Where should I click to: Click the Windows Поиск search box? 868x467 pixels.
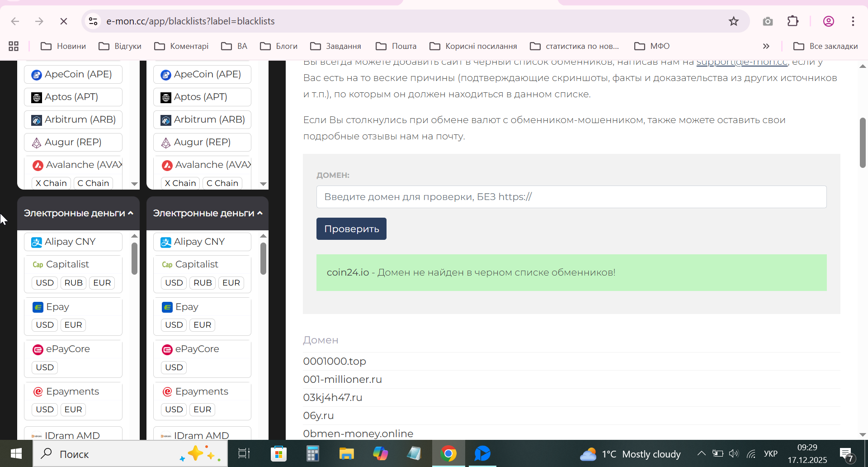click(130, 454)
